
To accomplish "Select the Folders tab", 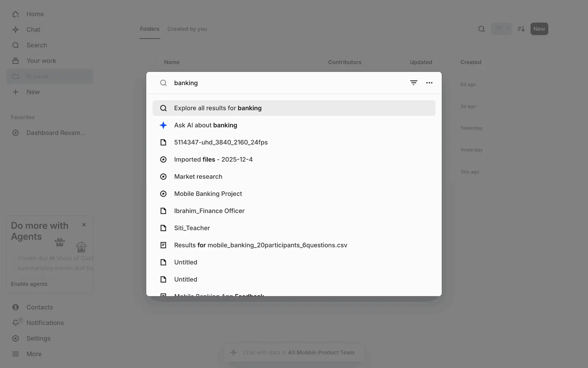I will coord(149,29).
